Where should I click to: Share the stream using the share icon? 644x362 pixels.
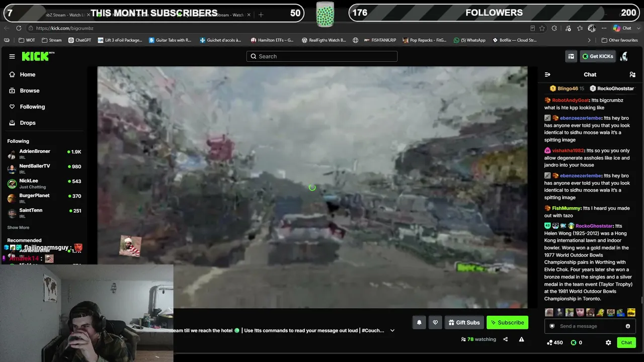click(x=506, y=339)
